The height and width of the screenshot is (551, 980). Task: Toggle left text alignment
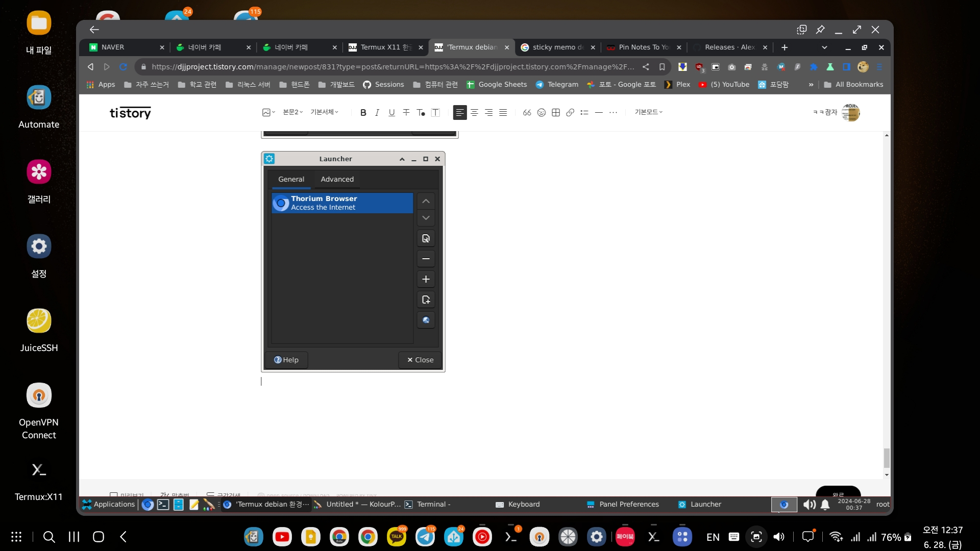pos(459,112)
